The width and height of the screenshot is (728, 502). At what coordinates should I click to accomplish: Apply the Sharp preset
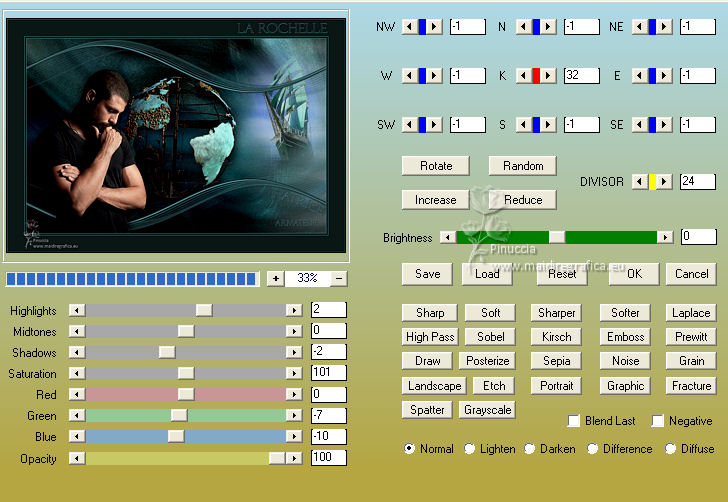429,313
